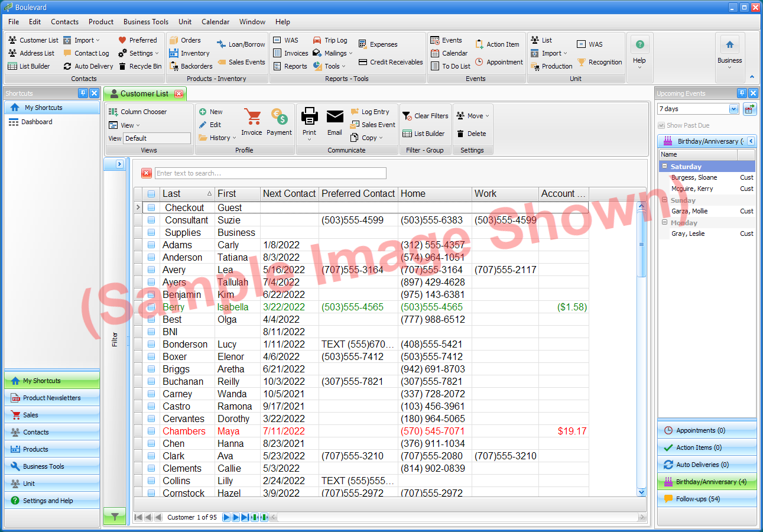This screenshot has height=532, width=763.
Task: Toggle the select-all checkbox in grid header
Action: click(151, 194)
